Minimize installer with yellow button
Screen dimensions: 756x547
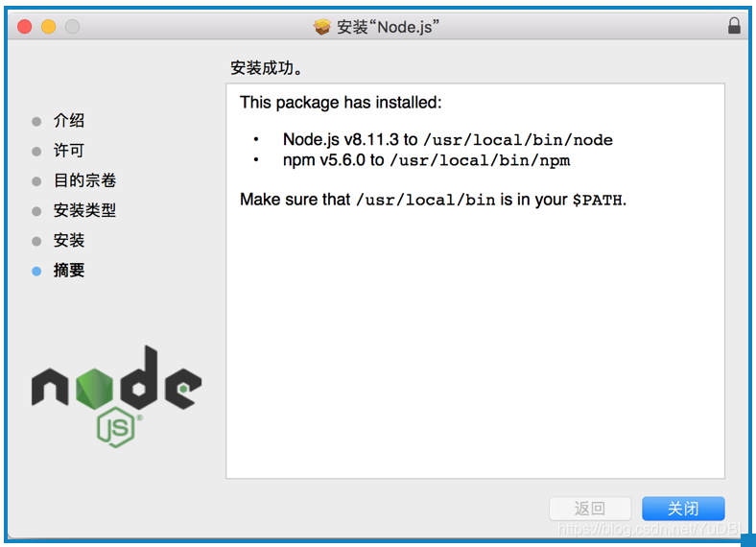click(x=48, y=27)
